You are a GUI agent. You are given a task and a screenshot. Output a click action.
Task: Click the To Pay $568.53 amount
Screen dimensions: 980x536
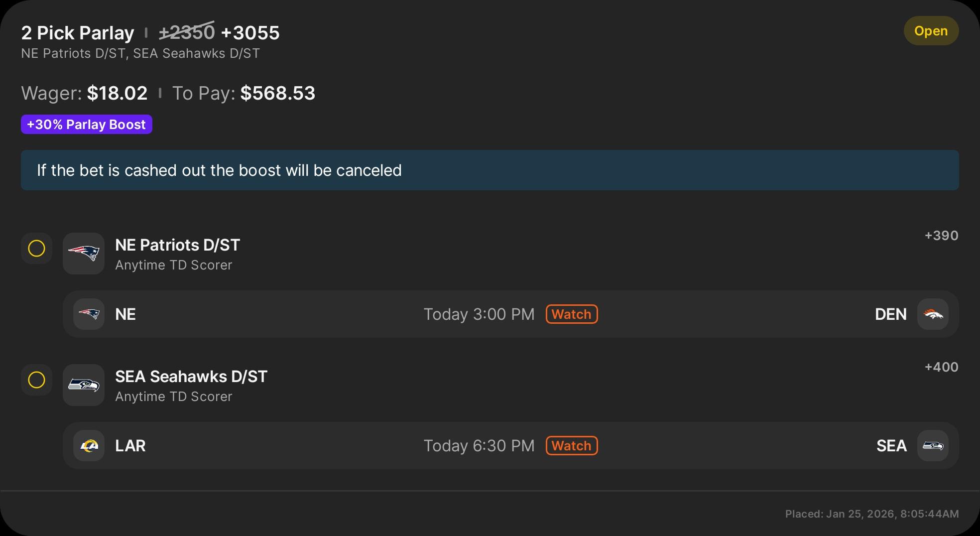[x=277, y=93]
